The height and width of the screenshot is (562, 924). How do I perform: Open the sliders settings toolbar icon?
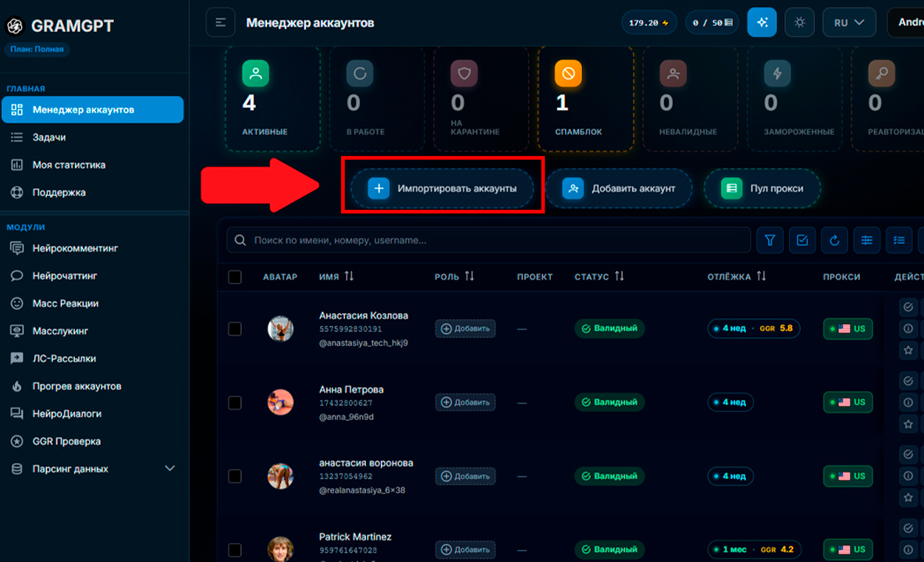point(867,240)
